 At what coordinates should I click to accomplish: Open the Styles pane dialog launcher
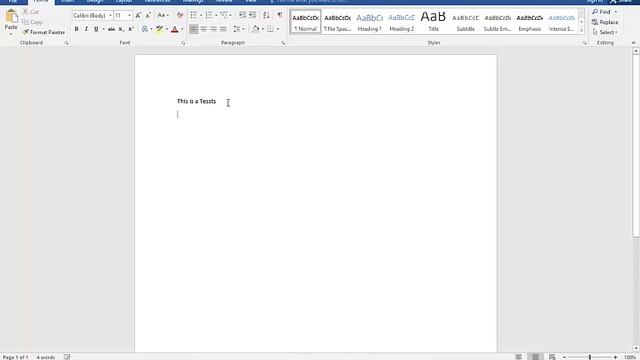[584, 43]
